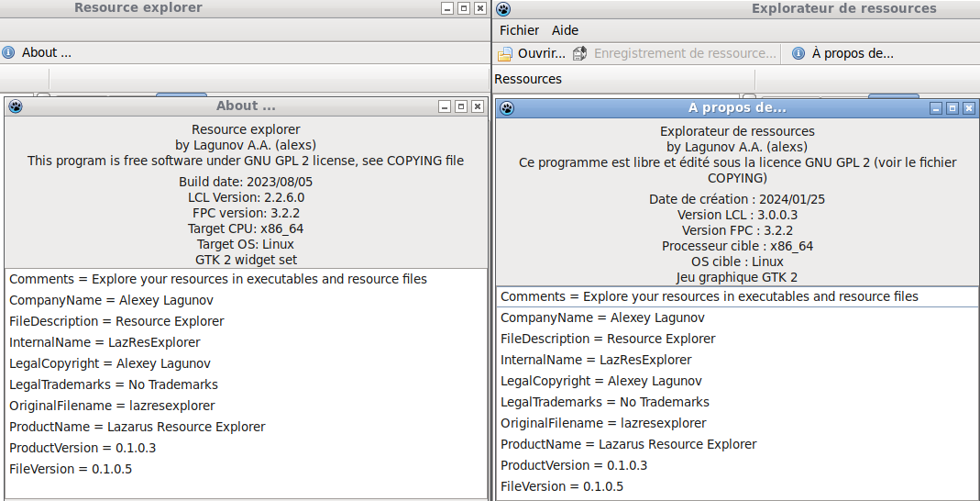The height and width of the screenshot is (501, 980).
Task: Select LegalCopyright row in A propos de list
Action: 736,381
